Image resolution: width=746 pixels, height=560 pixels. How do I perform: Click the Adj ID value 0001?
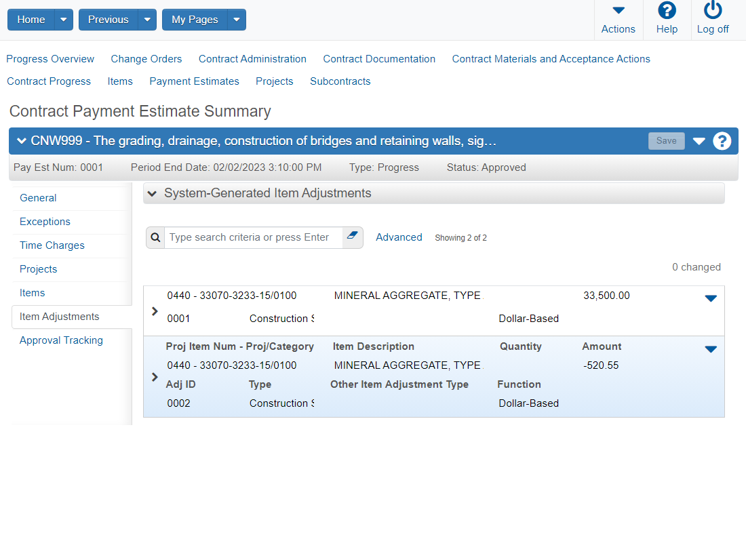click(178, 319)
